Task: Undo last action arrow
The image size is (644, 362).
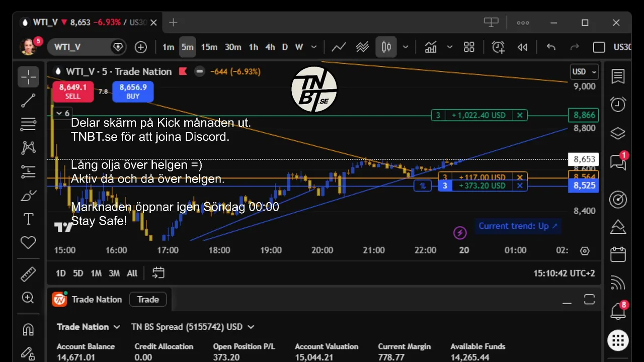Action: point(551,47)
